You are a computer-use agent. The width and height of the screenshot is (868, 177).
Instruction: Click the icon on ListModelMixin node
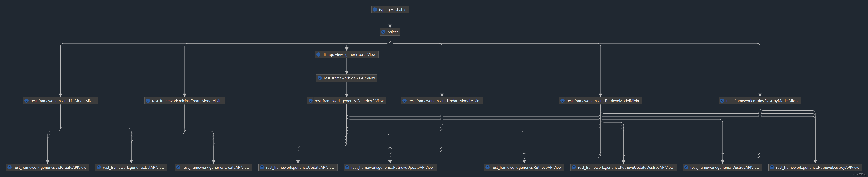26,101
